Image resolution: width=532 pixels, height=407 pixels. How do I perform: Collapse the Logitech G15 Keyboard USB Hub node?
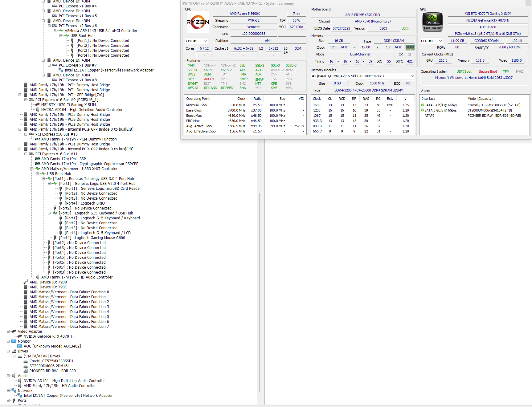[x=49, y=213]
